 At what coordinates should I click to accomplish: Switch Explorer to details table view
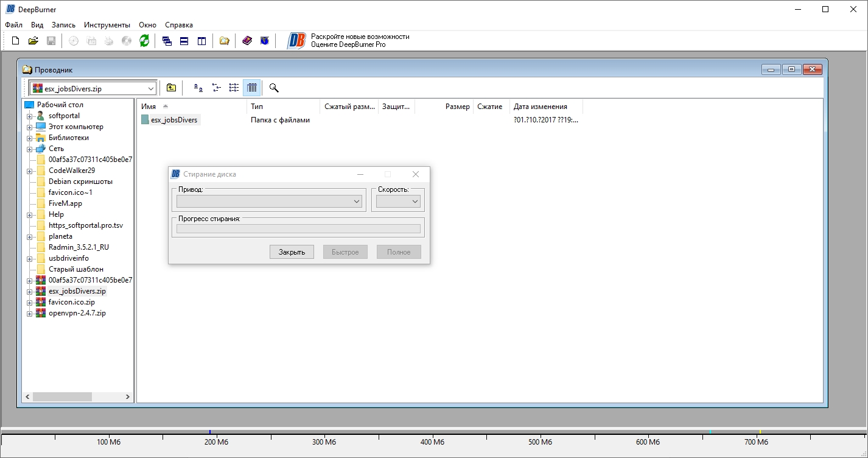pyautogui.click(x=252, y=88)
